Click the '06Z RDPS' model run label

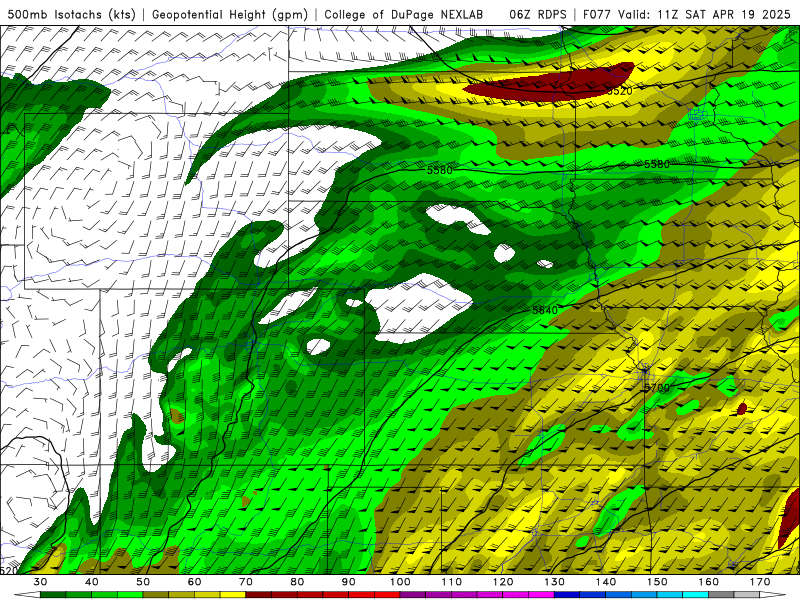click(x=538, y=14)
